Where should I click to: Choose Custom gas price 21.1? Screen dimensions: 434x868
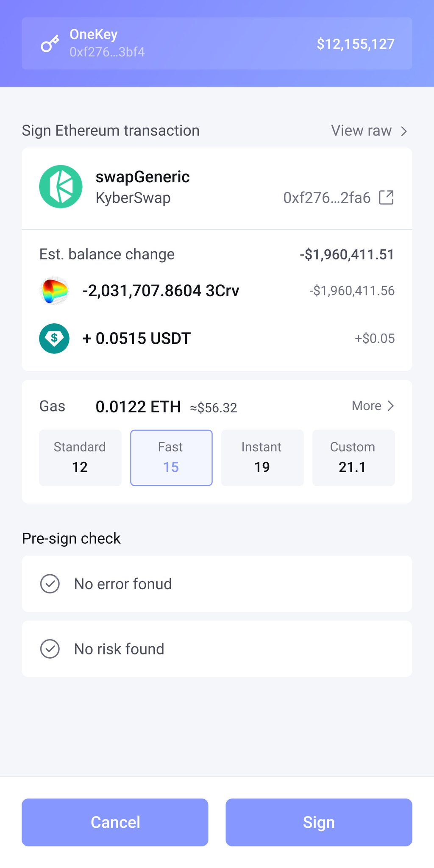353,458
